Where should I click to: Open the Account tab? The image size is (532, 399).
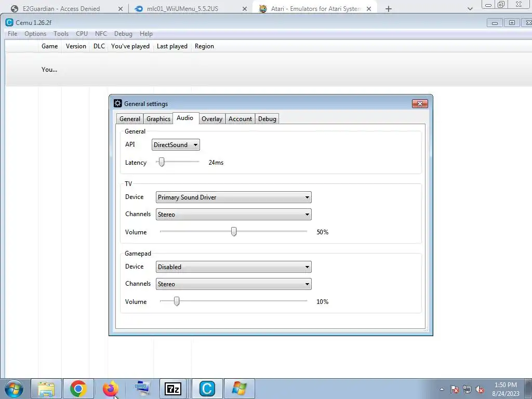pyautogui.click(x=240, y=119)
